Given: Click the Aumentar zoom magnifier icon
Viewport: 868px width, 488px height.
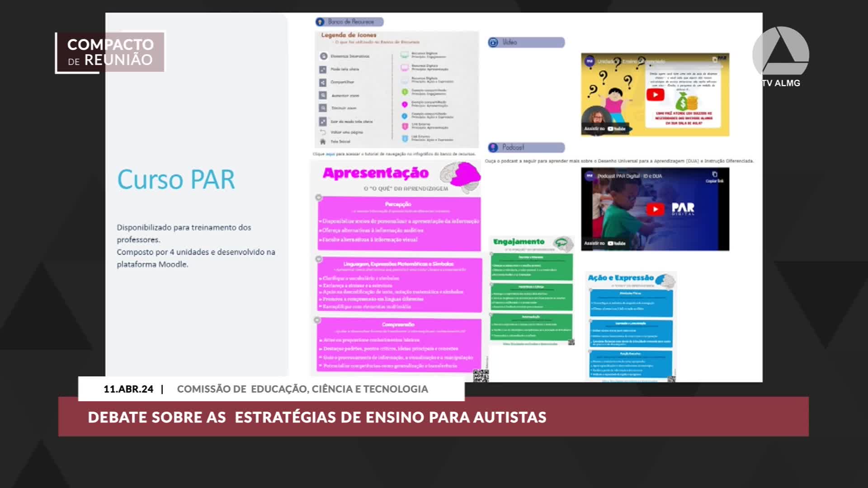Looking at the screenshot, I should 323,95.
